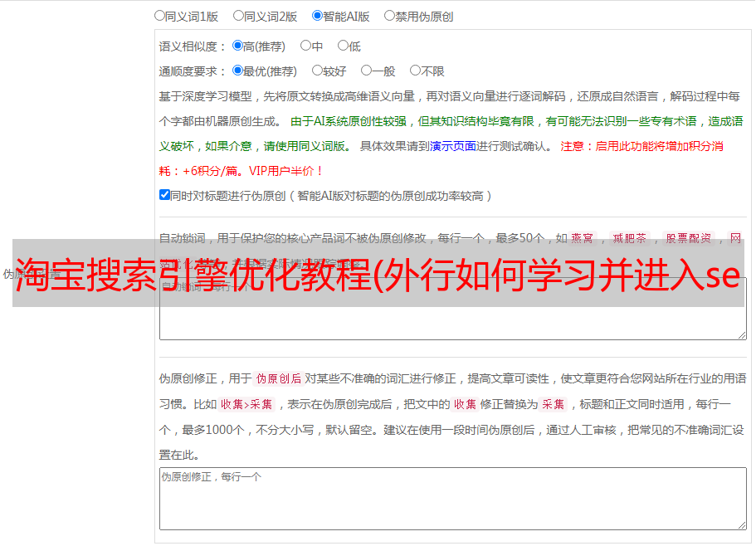Viewport: 756px width, 546px height.
Task: Choose 不限 for 通顺度要求
Action: pyautogui.click(x=415, y=71)
